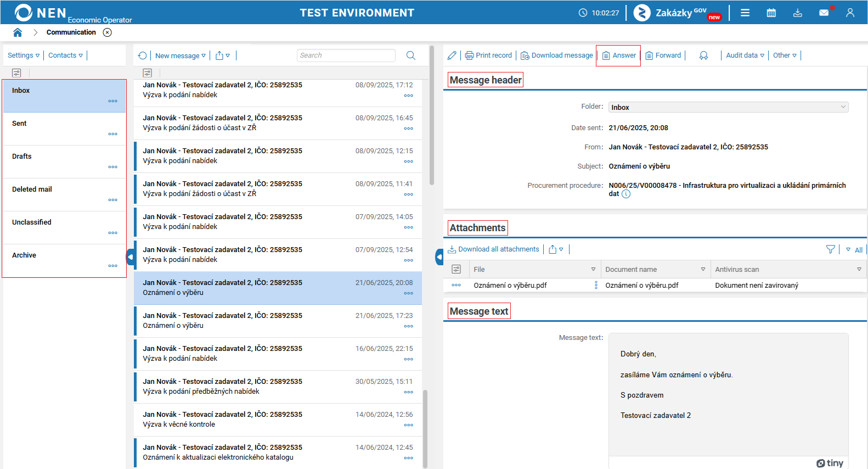
Task: Open downloads icon in top bar
Action: click(x=798, y=13)
